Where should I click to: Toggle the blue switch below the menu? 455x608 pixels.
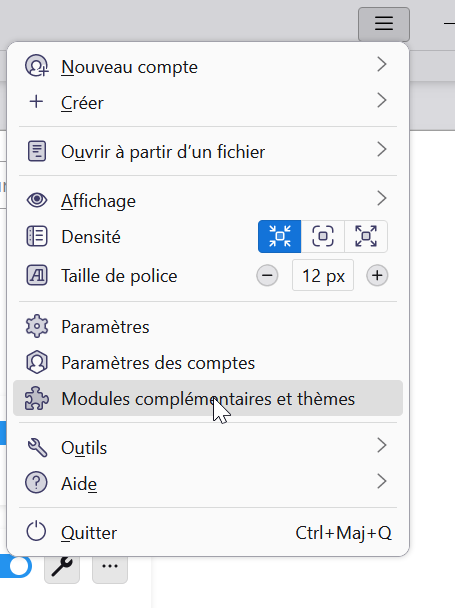16,567
